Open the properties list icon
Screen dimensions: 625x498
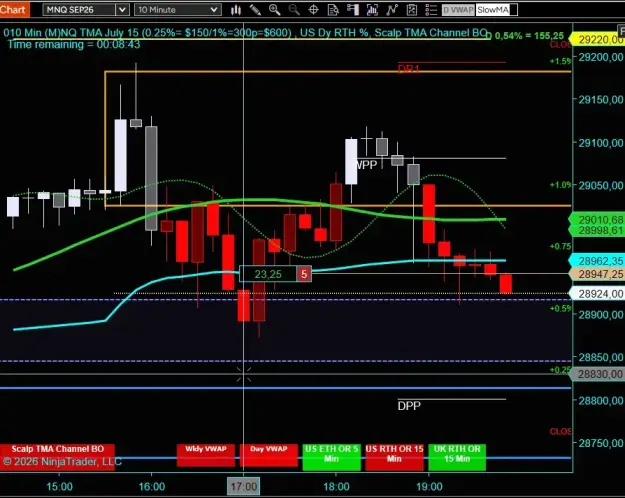pyautogui.click(x=431, y=10)
